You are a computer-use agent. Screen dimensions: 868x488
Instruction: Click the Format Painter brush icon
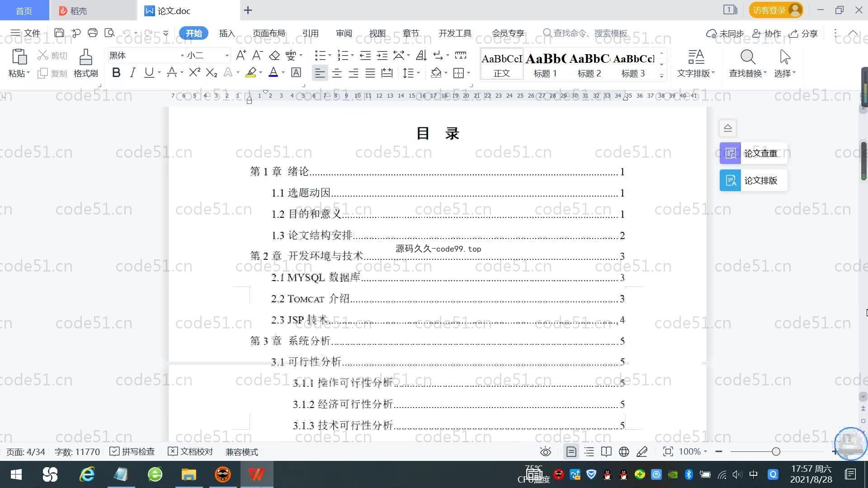85,58
